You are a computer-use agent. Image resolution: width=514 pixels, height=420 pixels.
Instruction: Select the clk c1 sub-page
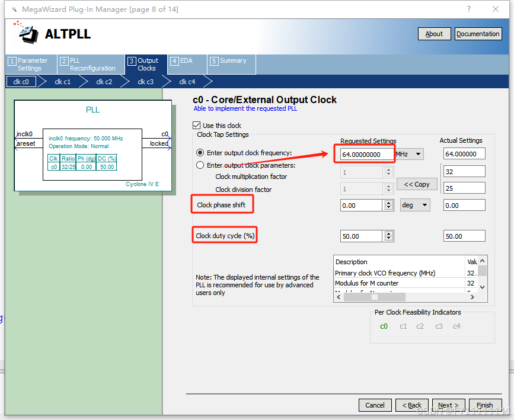tap(63, 82)
